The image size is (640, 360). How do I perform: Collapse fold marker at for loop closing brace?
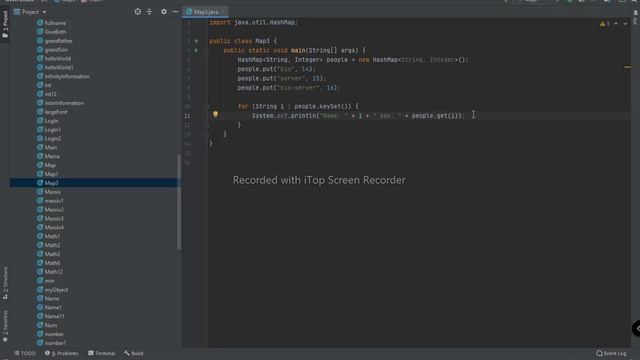(207, 125)
